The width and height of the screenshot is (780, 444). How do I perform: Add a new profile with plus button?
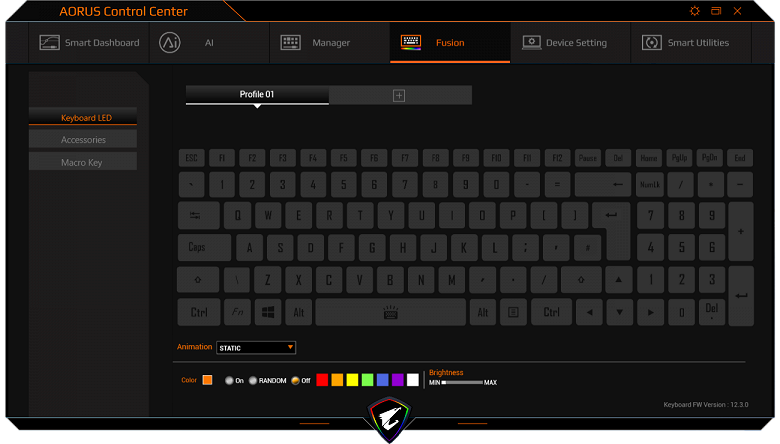tap(399, 95)
